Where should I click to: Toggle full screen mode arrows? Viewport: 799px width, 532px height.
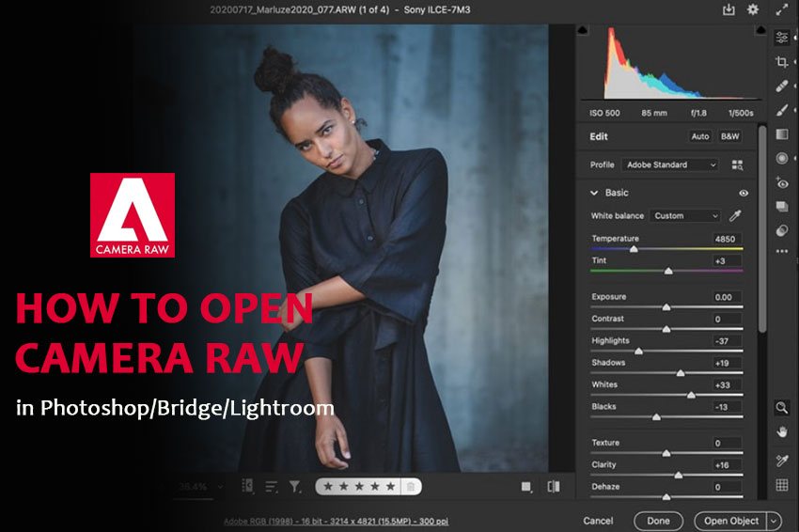(782, 9)
